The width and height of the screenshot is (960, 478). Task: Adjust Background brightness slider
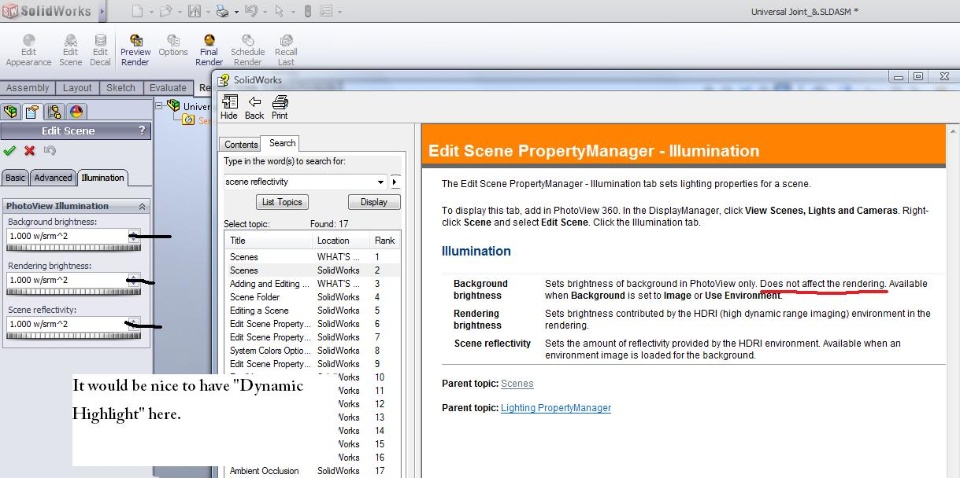(73, 248)
